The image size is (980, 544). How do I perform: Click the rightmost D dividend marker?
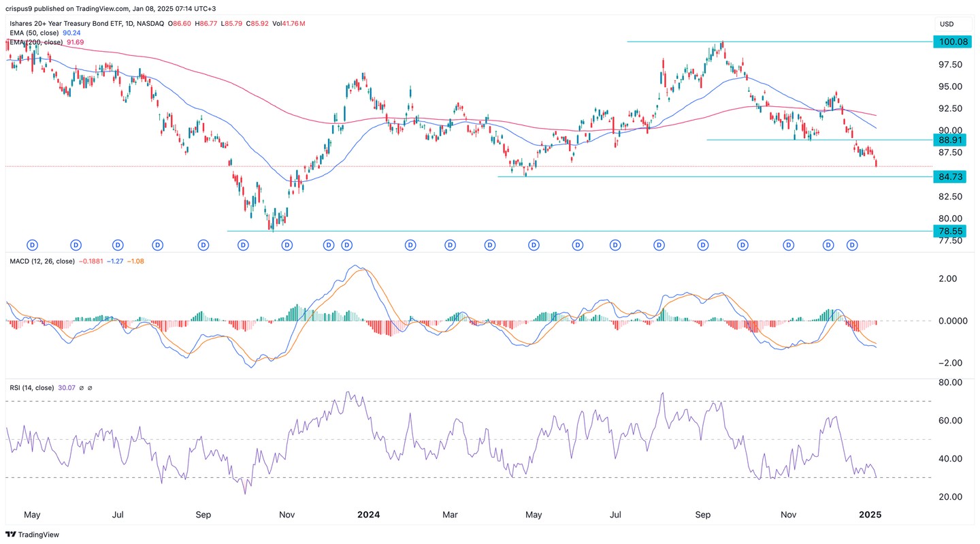coord(851,244)
